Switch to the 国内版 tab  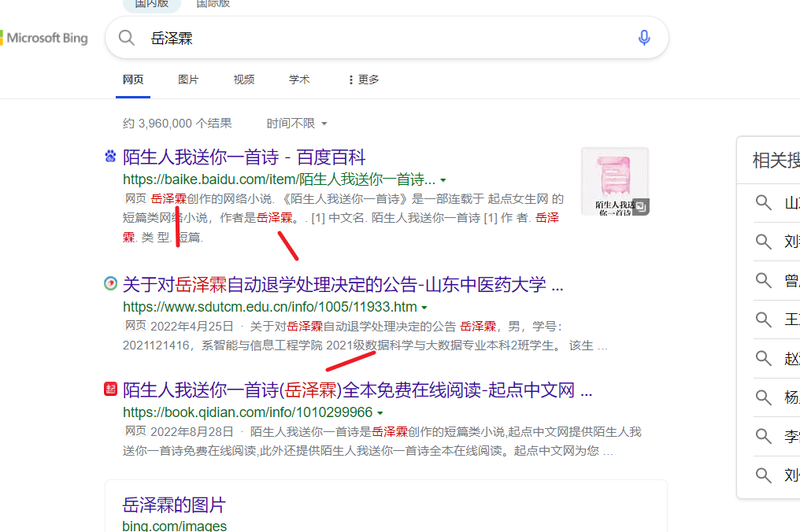click(151, 4)
